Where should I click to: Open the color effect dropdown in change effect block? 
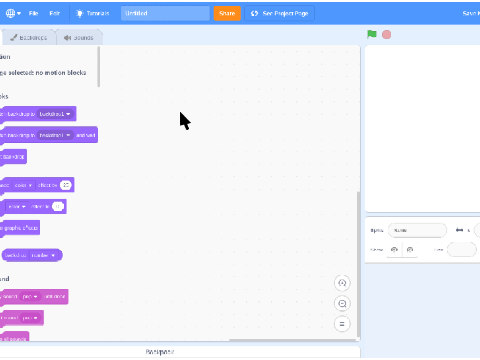(x=23, y=185)
